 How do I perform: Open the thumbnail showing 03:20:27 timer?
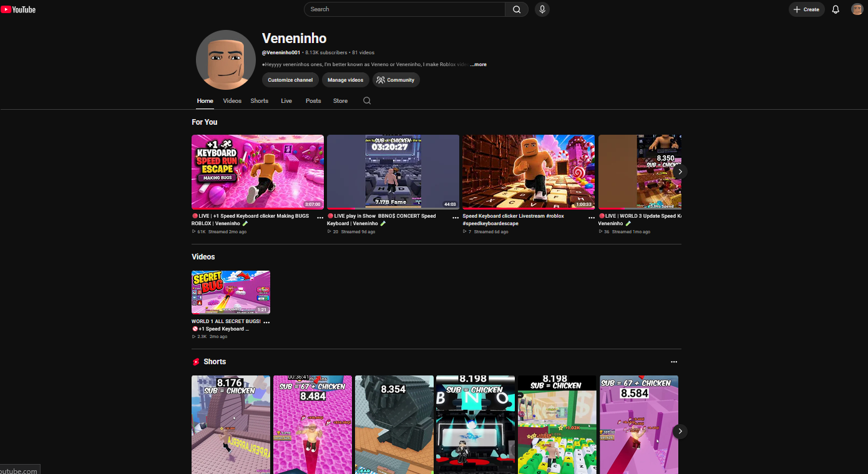[393, 172]
